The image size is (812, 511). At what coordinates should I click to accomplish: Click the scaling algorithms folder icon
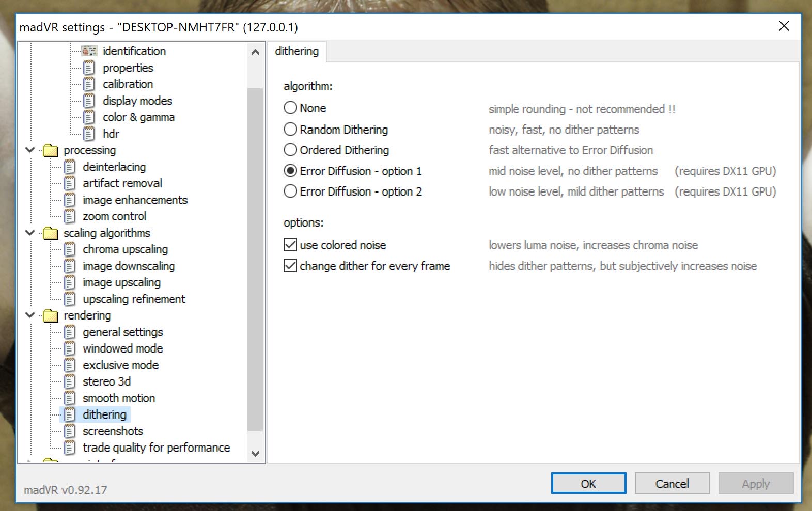pyautogui.click(x=51, y=233)
